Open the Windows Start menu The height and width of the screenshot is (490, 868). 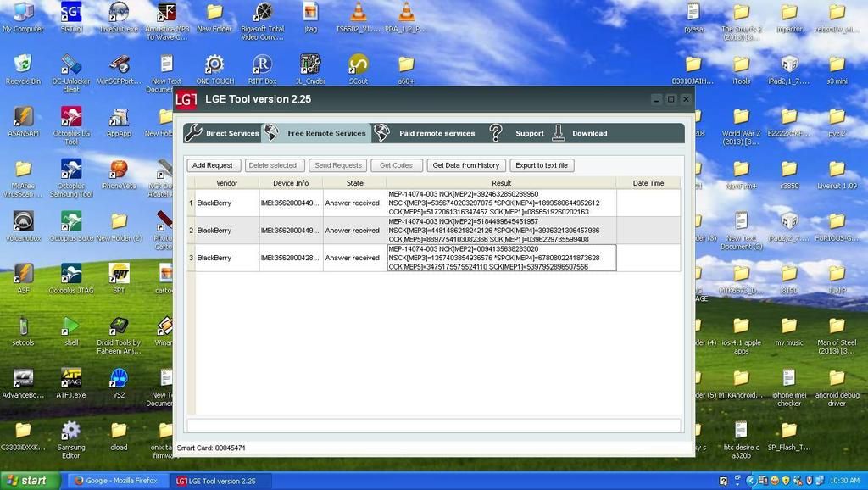(30, 481)
